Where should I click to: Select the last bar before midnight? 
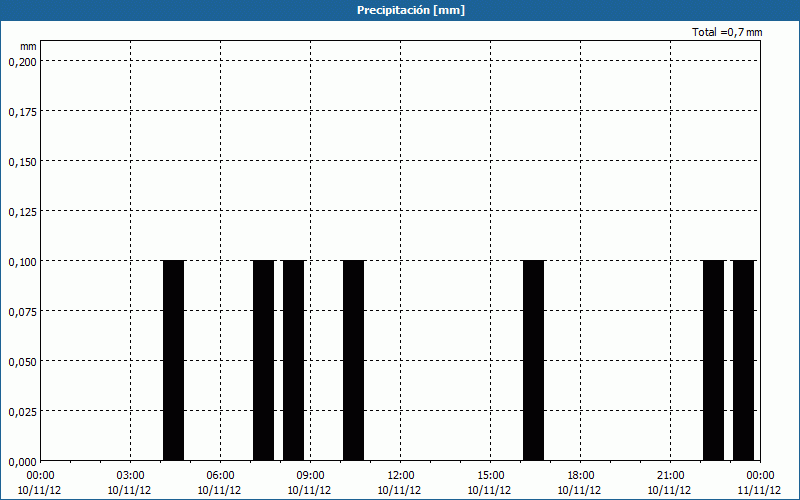744,361
